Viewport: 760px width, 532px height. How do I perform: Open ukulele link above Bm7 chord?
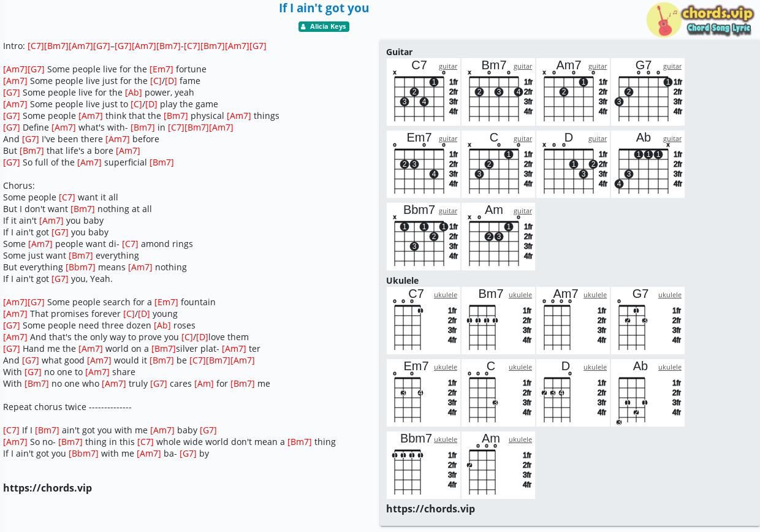click(x=520, y=295)
